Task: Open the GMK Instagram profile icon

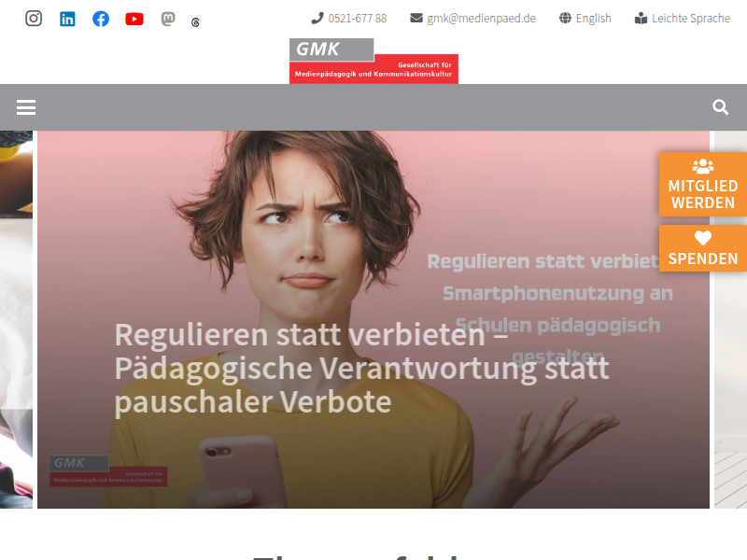Action: (x=34, y=19)
